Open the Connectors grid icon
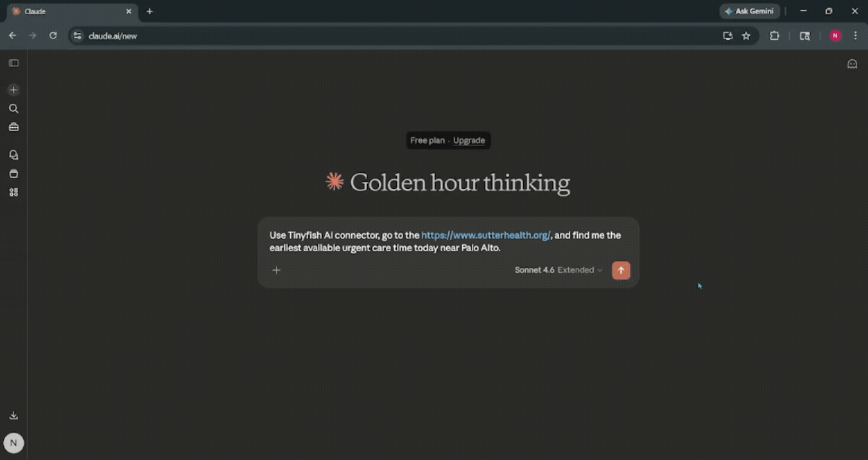 click(14, 192)
